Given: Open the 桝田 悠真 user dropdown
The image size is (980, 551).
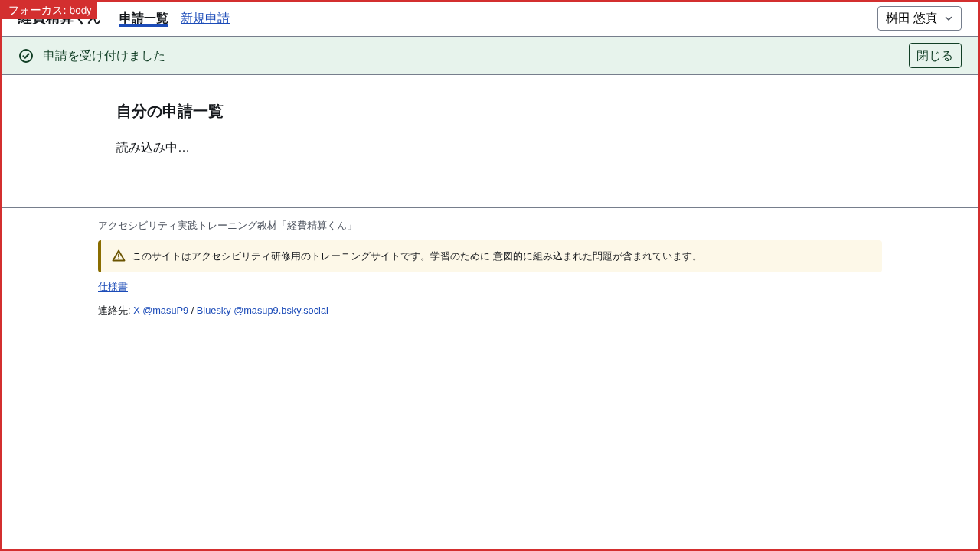Looking at the screenshot, I should pyautogui.click(x=920, y=18).
